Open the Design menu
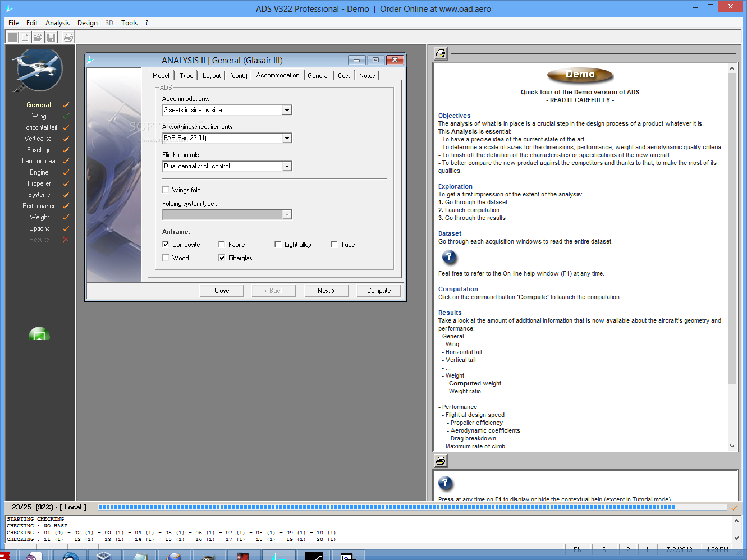Screen dimensions: 747x560 pos(87,23)
